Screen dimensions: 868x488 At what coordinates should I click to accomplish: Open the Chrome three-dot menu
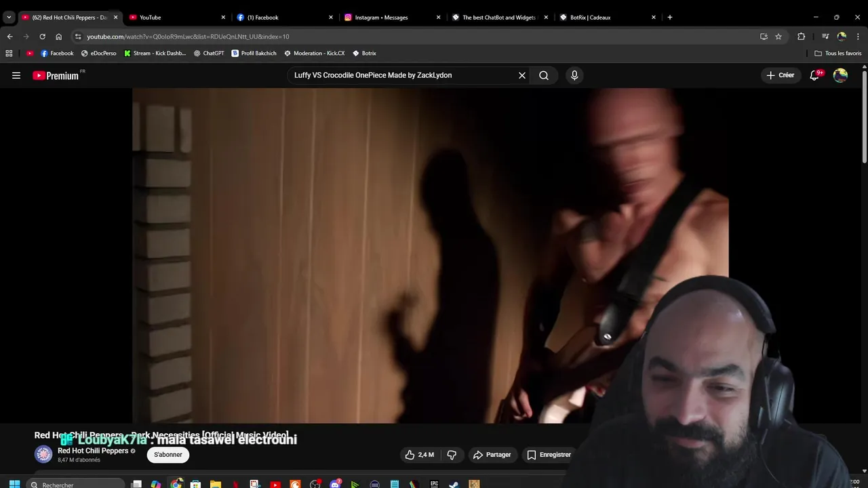click(x=859, y=37)
